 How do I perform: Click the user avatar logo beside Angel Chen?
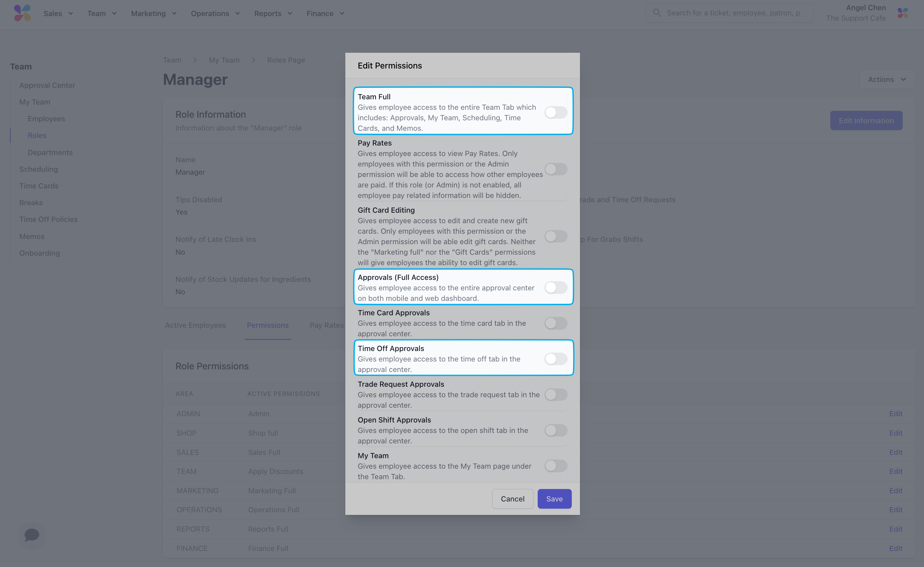(903, 13)
